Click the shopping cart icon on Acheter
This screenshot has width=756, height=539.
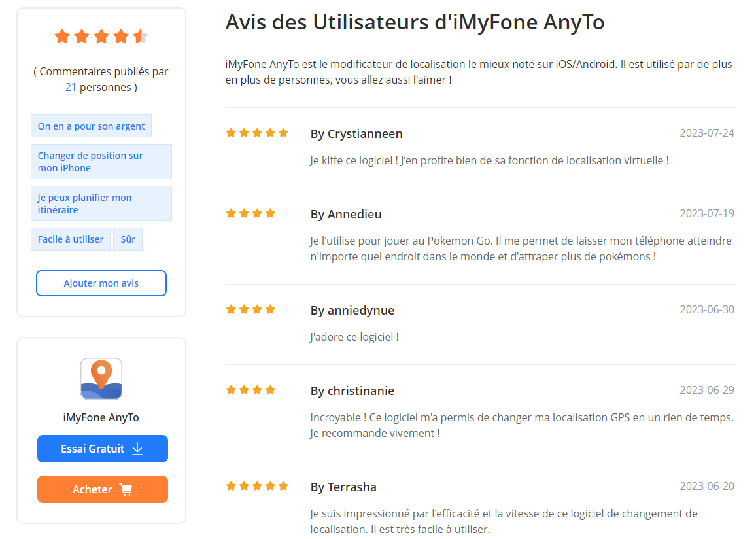click(x=126, y=489)
